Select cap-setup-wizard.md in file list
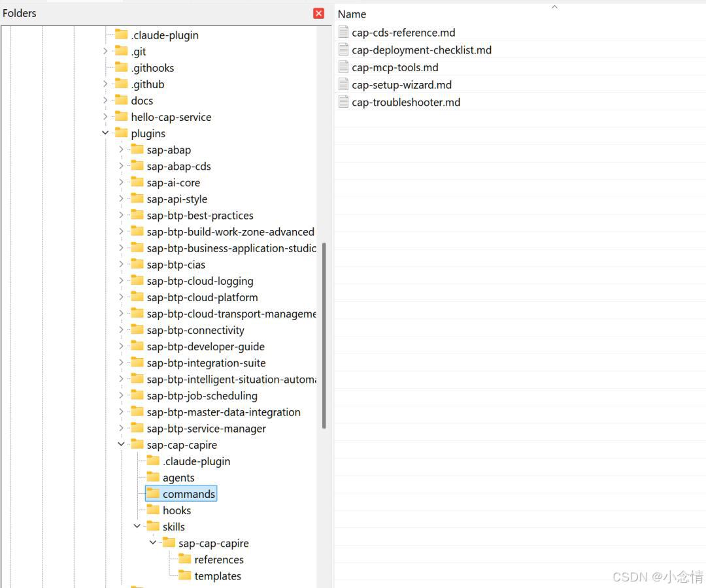The height and width of the screenshot is (588, 706). 401,84
